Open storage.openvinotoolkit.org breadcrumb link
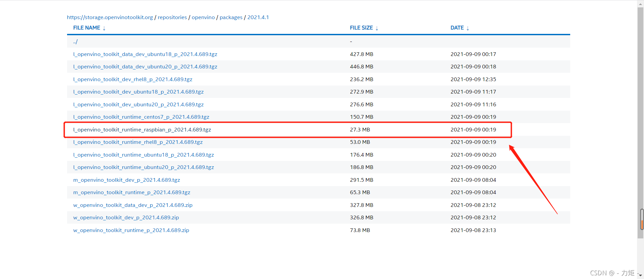 pos(110,17)
